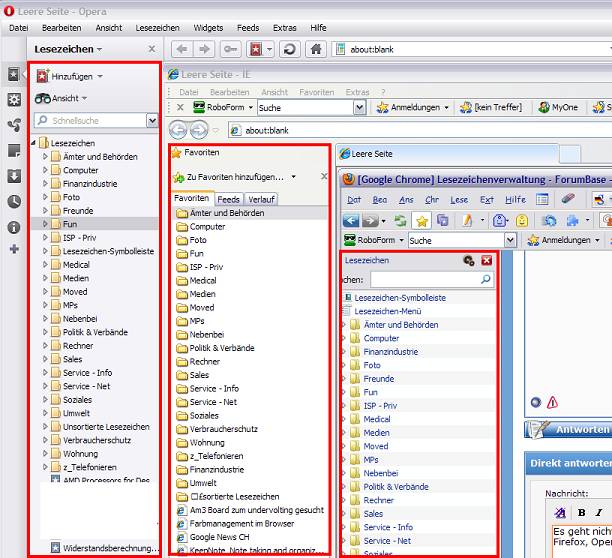This screenshot has width=612, height=558.
Task: Open the Hilfe menu in Firefox
Action: pyautogui.click(x=515, y=199)
